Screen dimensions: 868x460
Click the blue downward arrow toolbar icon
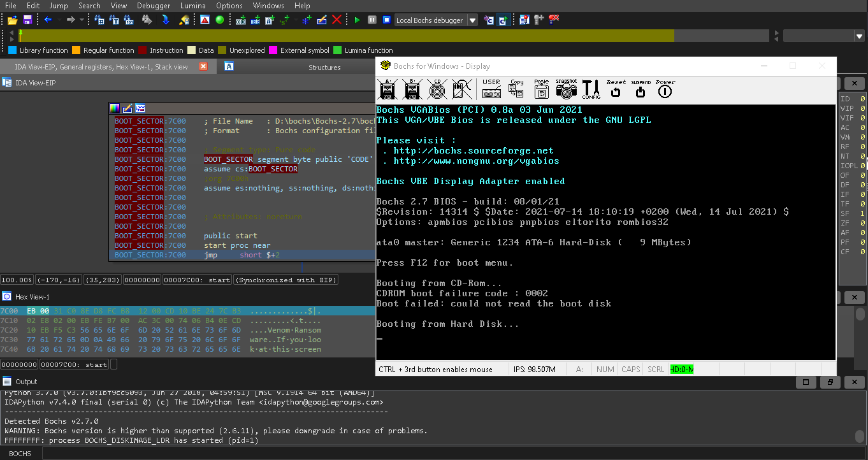(166, 20)
